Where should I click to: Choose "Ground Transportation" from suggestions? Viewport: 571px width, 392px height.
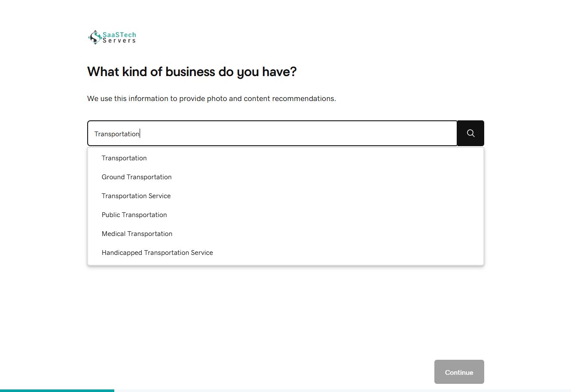tap(286, 177)
